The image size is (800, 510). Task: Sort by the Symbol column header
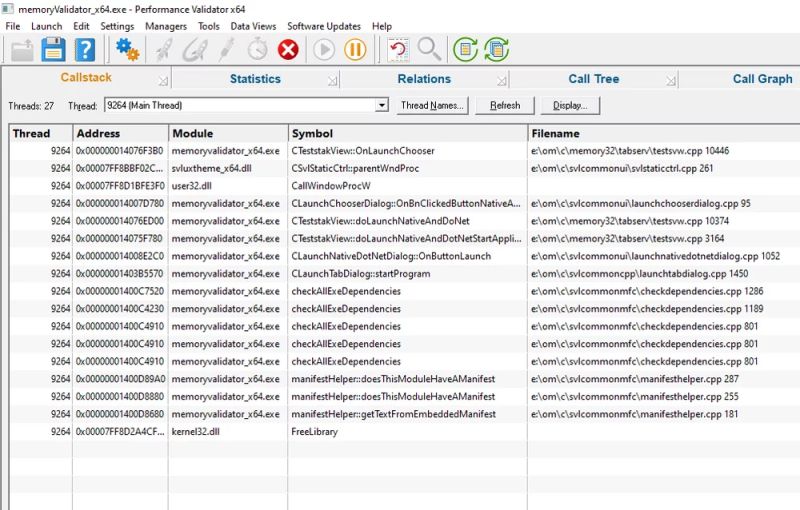click(408, 134)
